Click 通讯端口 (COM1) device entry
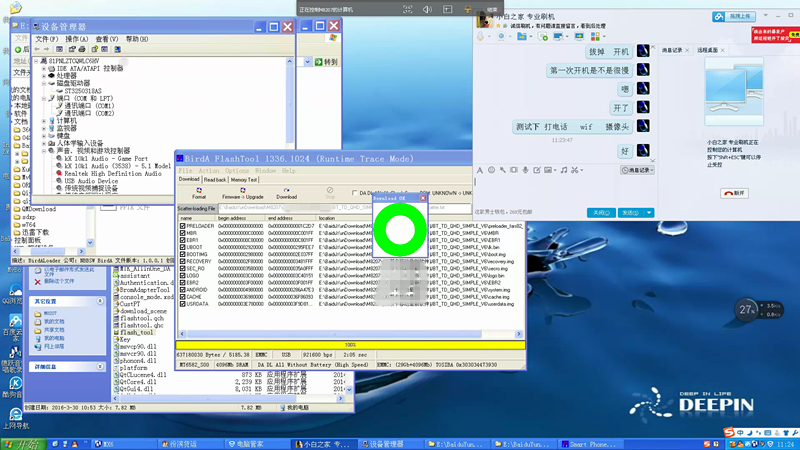This screenshot has width=800, height=450. pyautogui.click(x=89, y=106)
